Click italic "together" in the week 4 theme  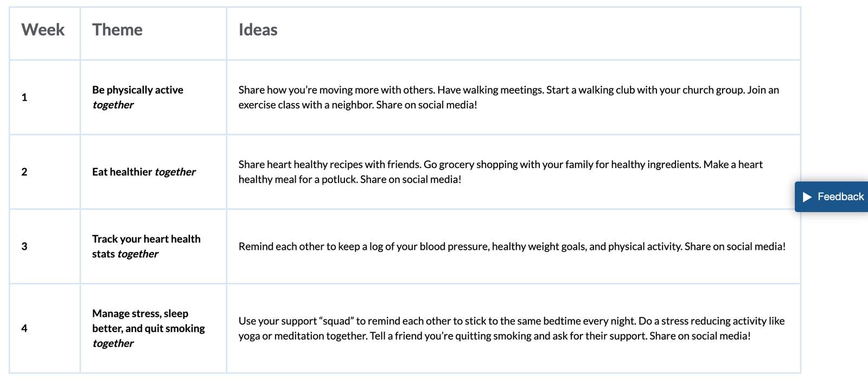[113, 344]
